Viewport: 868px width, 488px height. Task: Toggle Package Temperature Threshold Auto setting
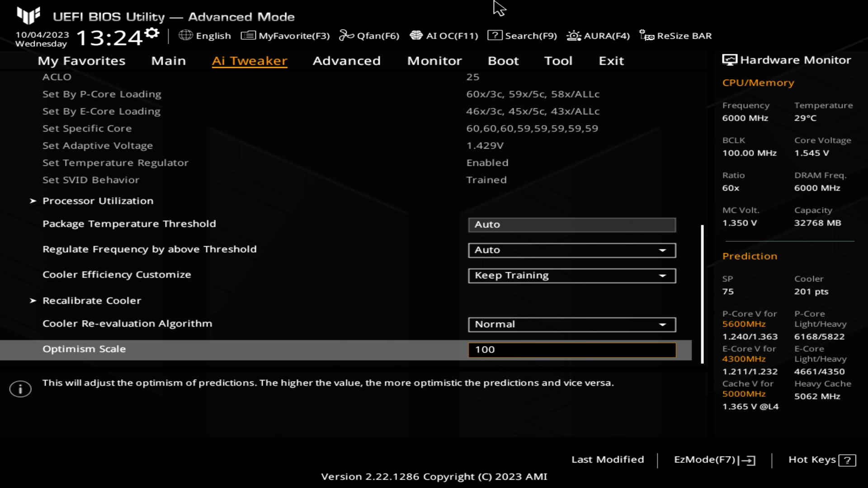[x=571, y=224]
